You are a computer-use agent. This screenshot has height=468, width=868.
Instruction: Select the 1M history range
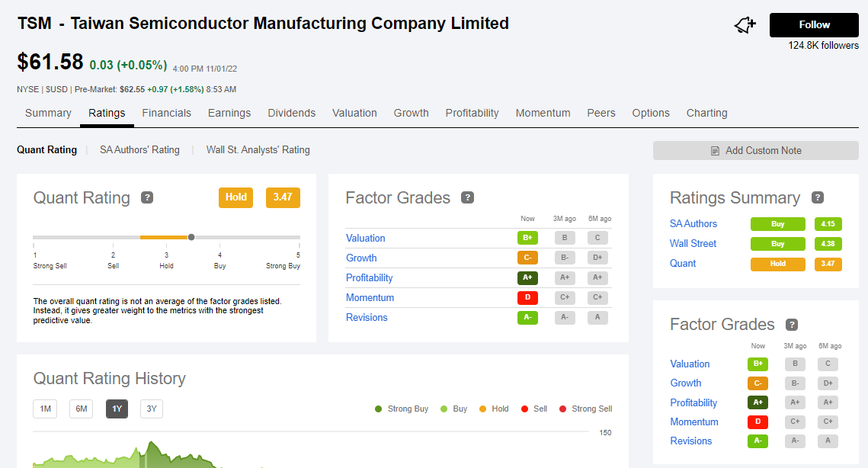pyautogui.click(x=46, y=409)
